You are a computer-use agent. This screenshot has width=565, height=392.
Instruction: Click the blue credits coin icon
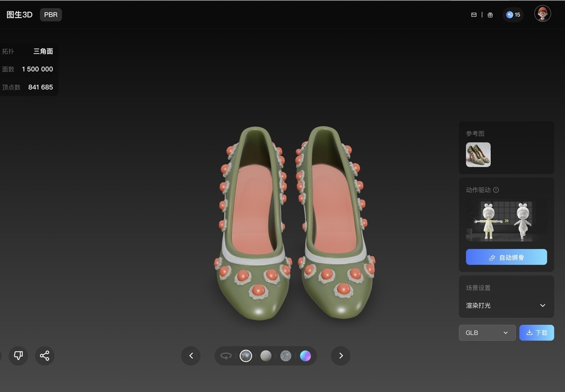click(510, 14)
